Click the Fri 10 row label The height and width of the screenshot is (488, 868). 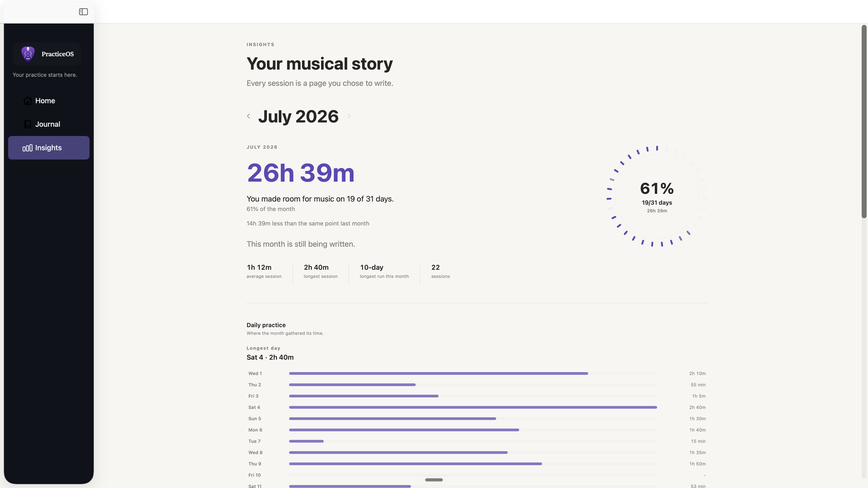click(x=254, y=475)
